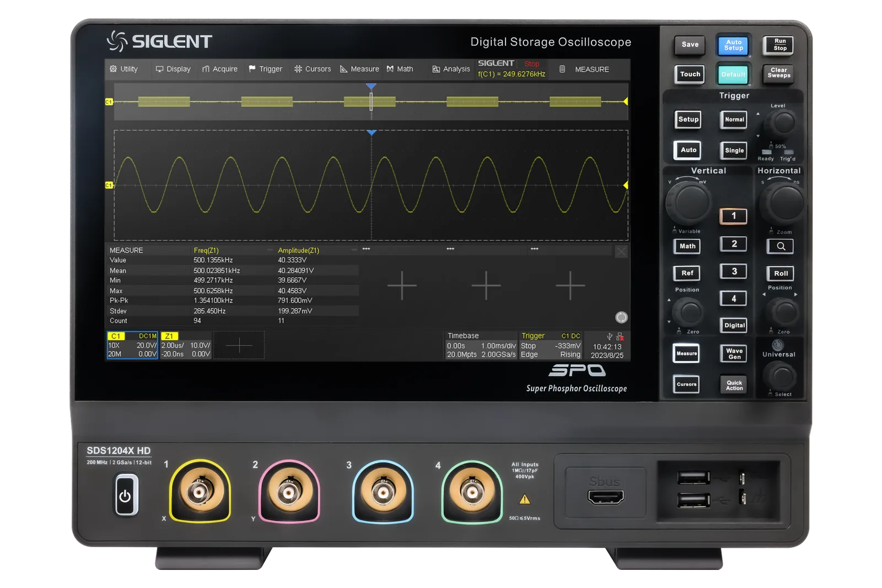This screenshot has width=882, height=588.
Task: Open the Utility menu
Action: pyautogui.click(x=124, y=69)
